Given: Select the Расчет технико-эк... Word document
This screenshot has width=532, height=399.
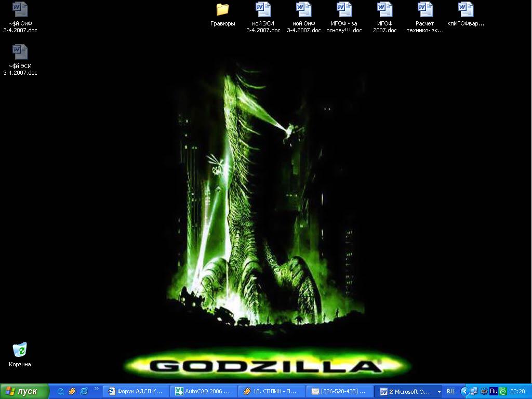Looking at the screenshot, I should point(425,9).
